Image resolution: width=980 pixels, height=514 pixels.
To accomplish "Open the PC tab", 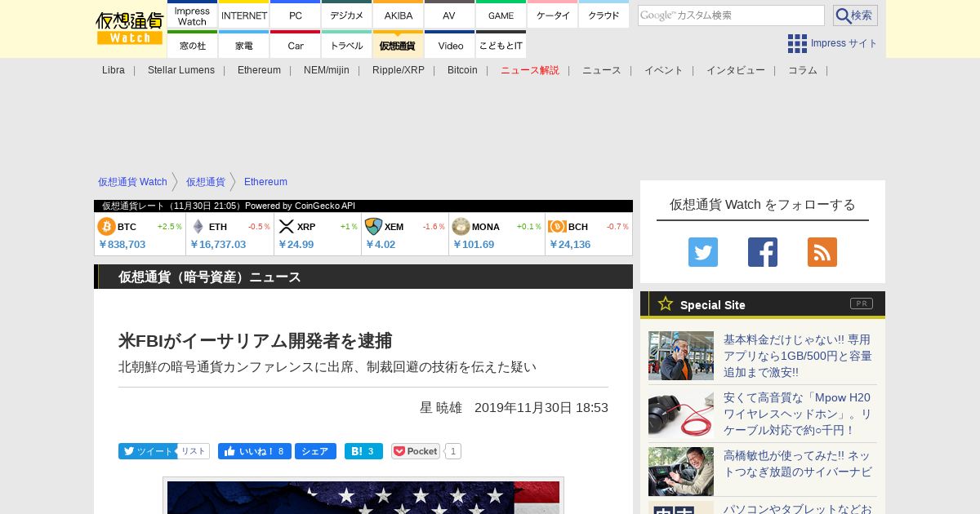I will pos(295,16).
